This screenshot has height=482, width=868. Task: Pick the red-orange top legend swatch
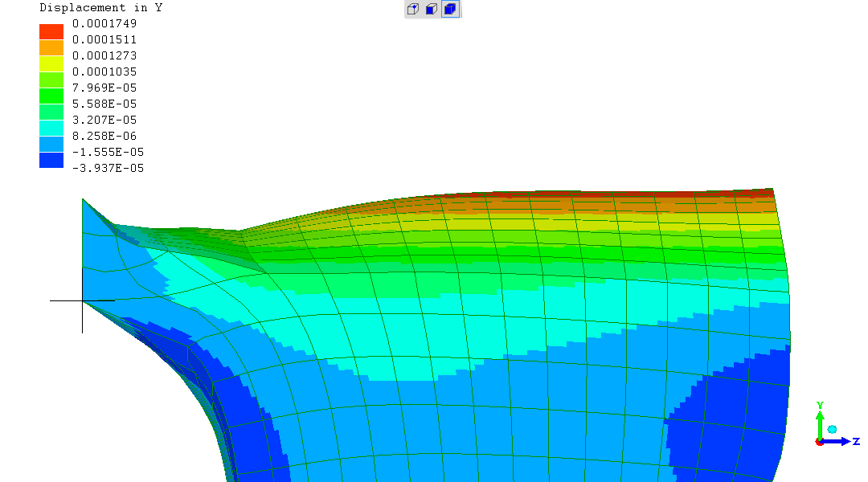click(51, 31)
